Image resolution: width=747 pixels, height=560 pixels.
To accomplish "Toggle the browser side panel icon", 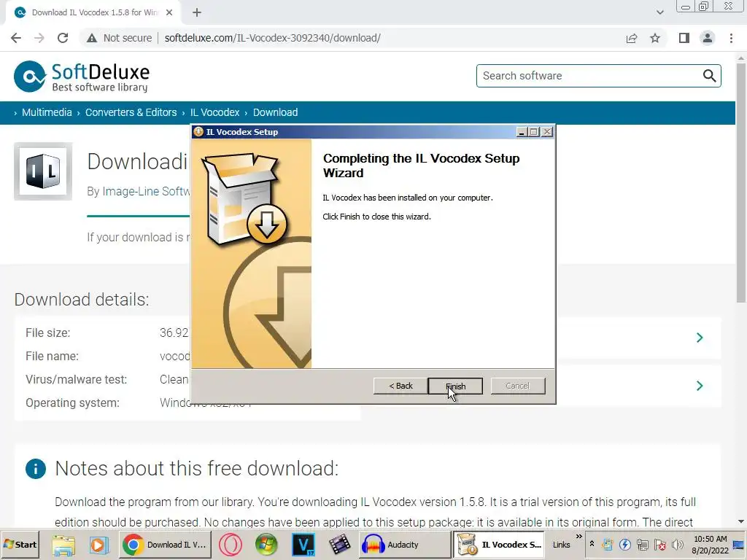I will 684,38.
